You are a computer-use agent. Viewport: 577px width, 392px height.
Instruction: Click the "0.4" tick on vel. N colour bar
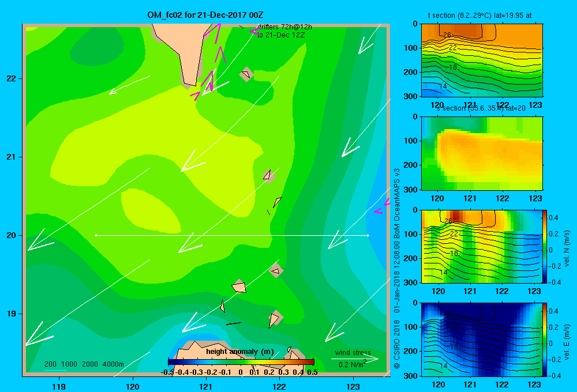point(554,218)
